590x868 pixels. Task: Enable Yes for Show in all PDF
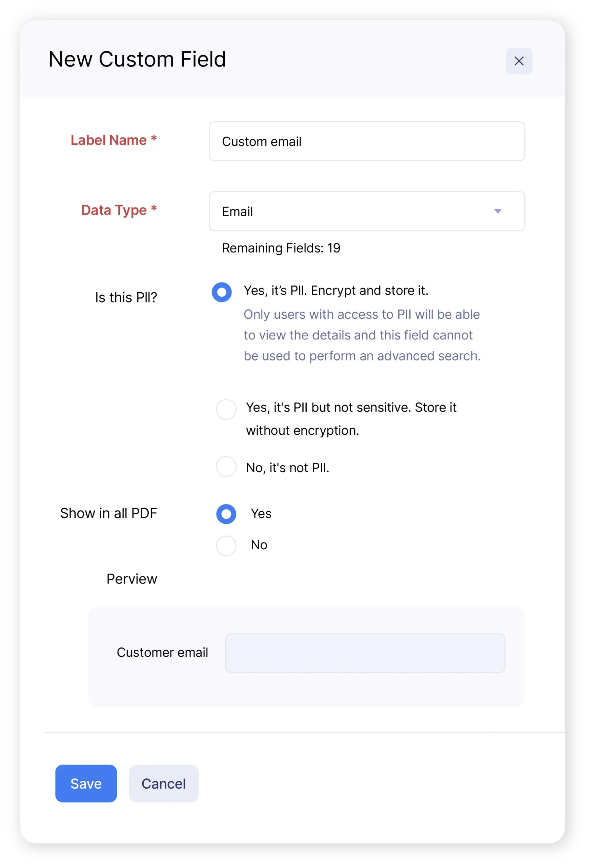(226, 514)
